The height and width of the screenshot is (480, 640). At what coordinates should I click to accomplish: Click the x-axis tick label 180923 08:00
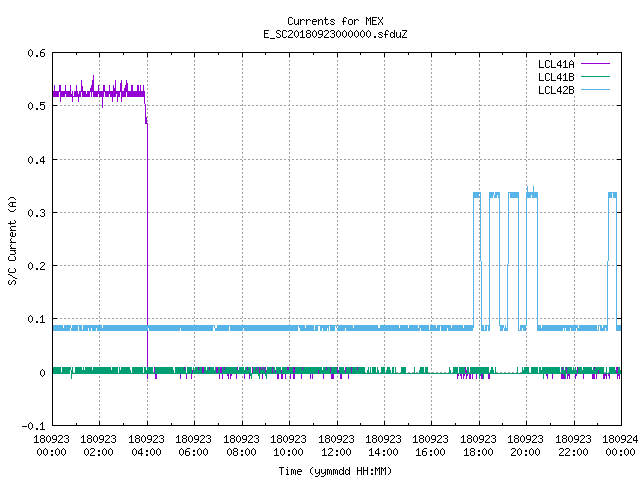coord(241,446)
